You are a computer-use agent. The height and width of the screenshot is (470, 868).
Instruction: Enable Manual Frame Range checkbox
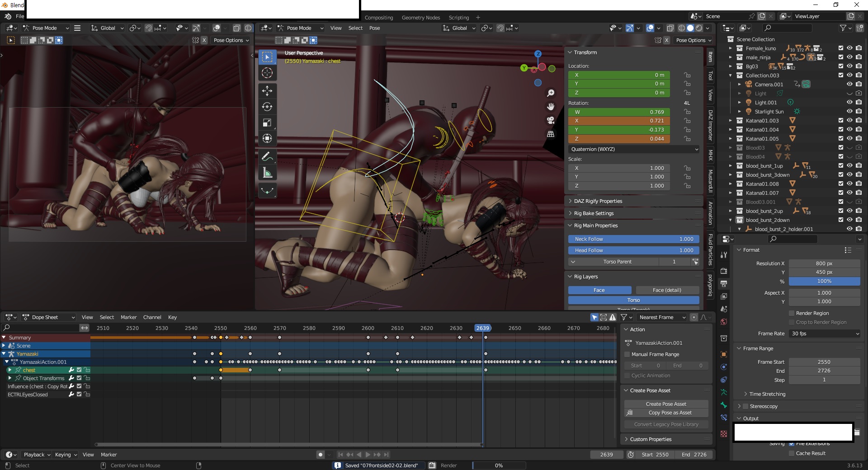coord(627,354)
